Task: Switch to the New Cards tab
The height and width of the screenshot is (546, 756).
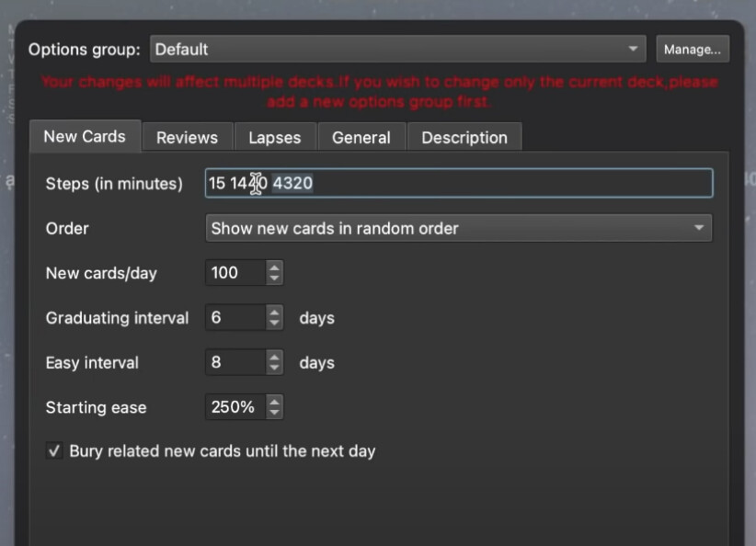Action: coord(85,136)
